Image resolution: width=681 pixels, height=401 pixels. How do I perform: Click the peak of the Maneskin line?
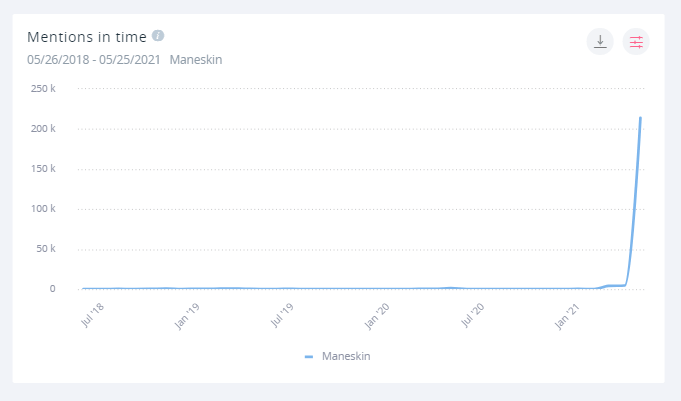tap(640, 118)
